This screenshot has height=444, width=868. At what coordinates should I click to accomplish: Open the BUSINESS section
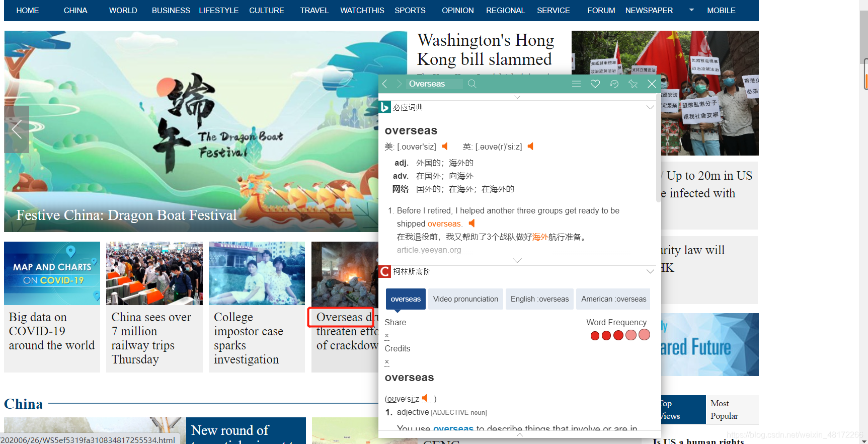click(171, 10)
